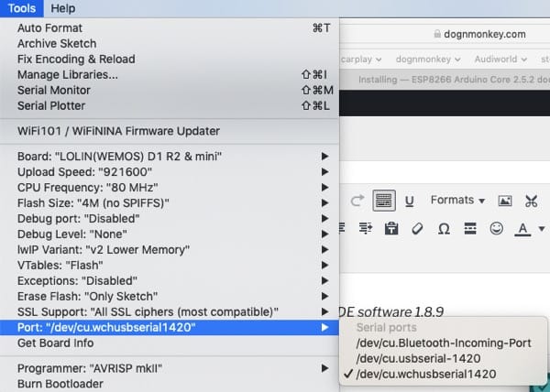This screenshot has height=392, width=550.
Task: Open the Formats dropdown
Action: click(457, 200)
